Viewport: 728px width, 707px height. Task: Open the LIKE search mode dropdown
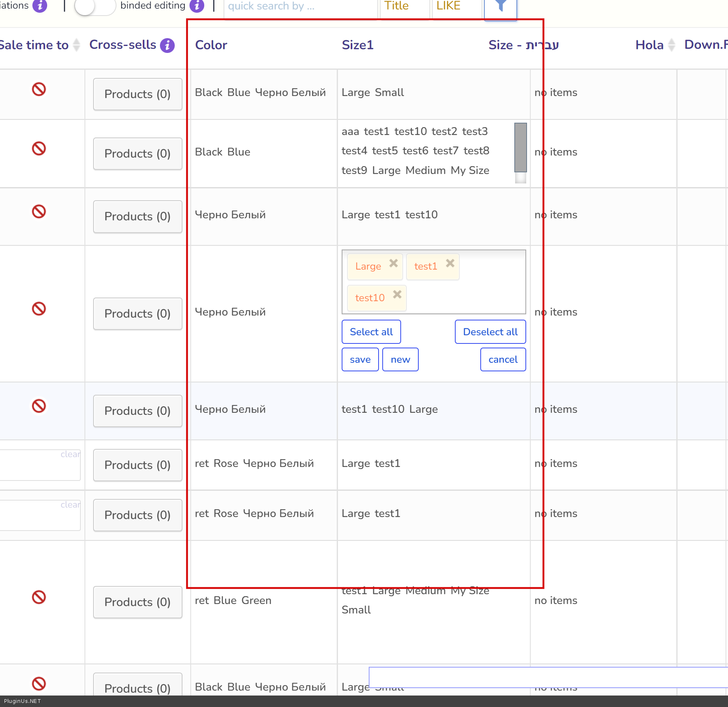coord(456,7)
